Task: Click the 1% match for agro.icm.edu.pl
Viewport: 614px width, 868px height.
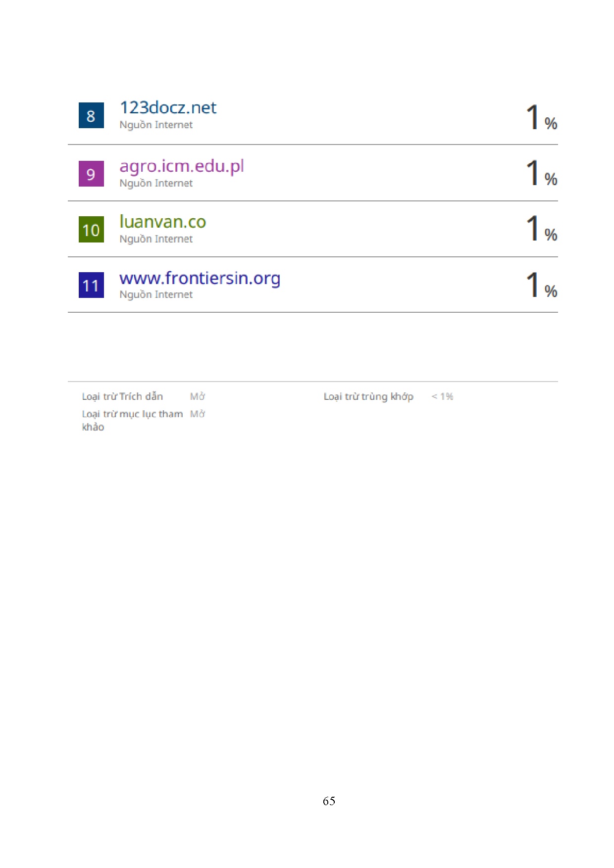Action: 541,174
